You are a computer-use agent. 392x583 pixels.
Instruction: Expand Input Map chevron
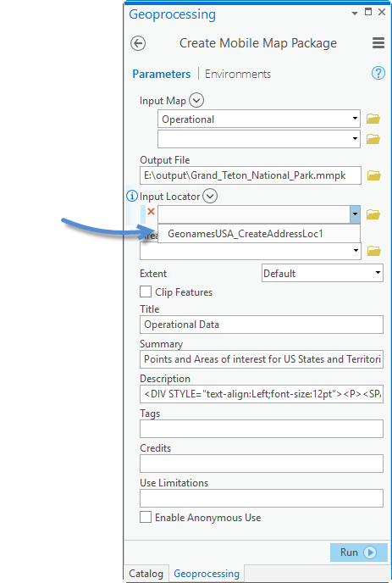coord(196,100)
